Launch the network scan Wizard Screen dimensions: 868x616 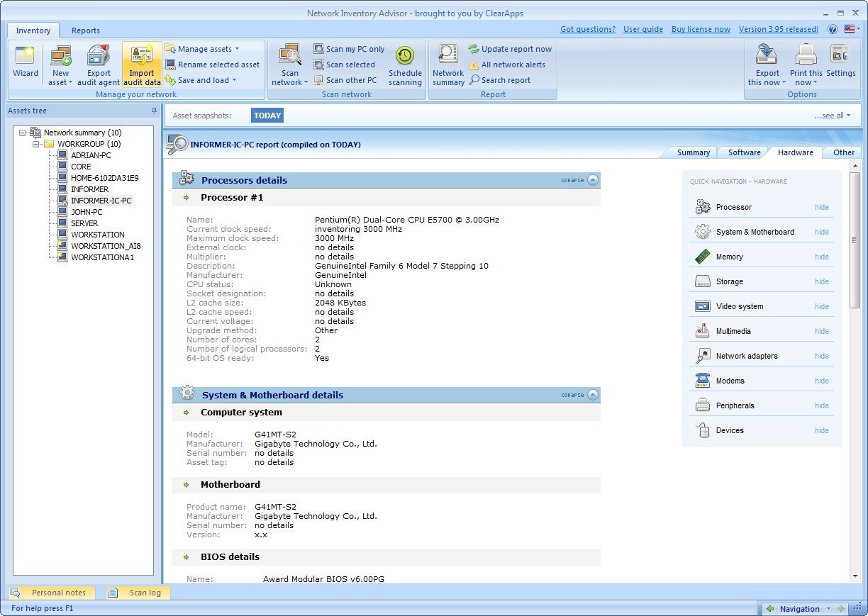25,62
